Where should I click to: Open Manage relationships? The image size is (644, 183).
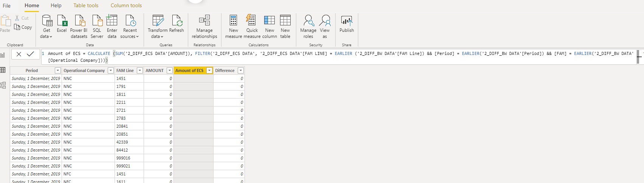click(x=204, y=27)
